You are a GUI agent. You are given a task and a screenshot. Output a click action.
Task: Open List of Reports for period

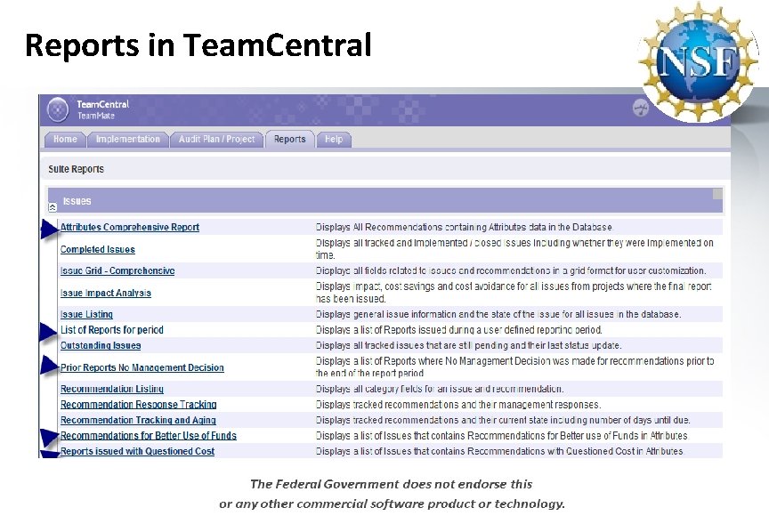[112, 330]
